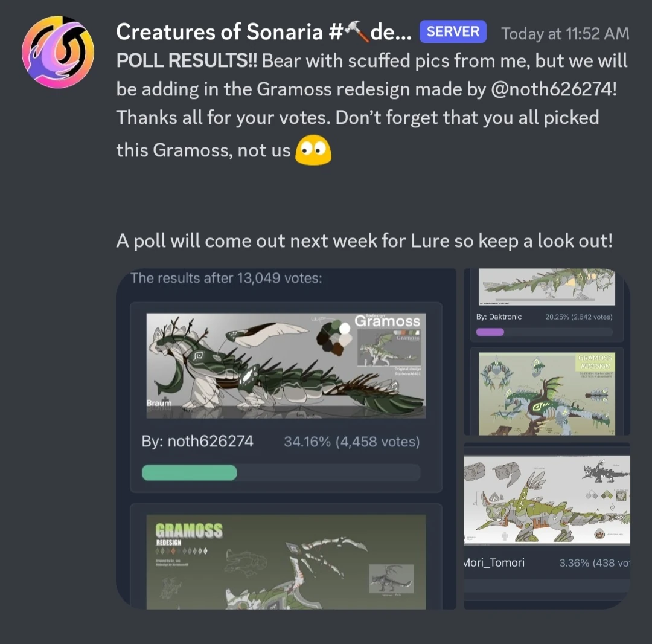This screenshot has height=644, width=652.
Task: Click the wide-eyed emoji in the message
Action: (x=313, y=150)
